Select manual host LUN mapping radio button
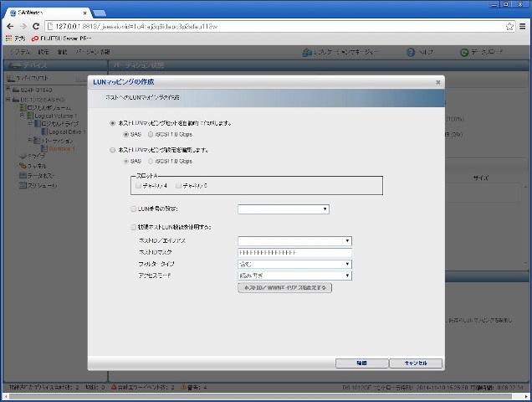Screen dimensions: 532x402 pos(113,150)
